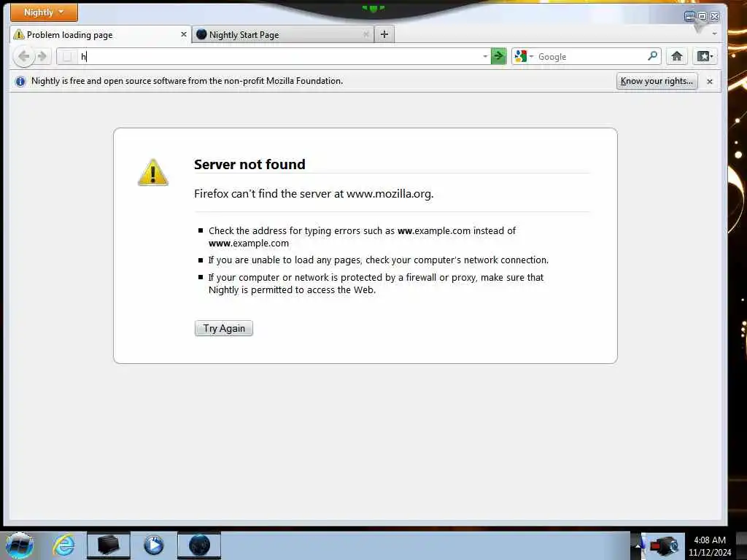Click the firewall or proxy hint text

pos(376,284)
